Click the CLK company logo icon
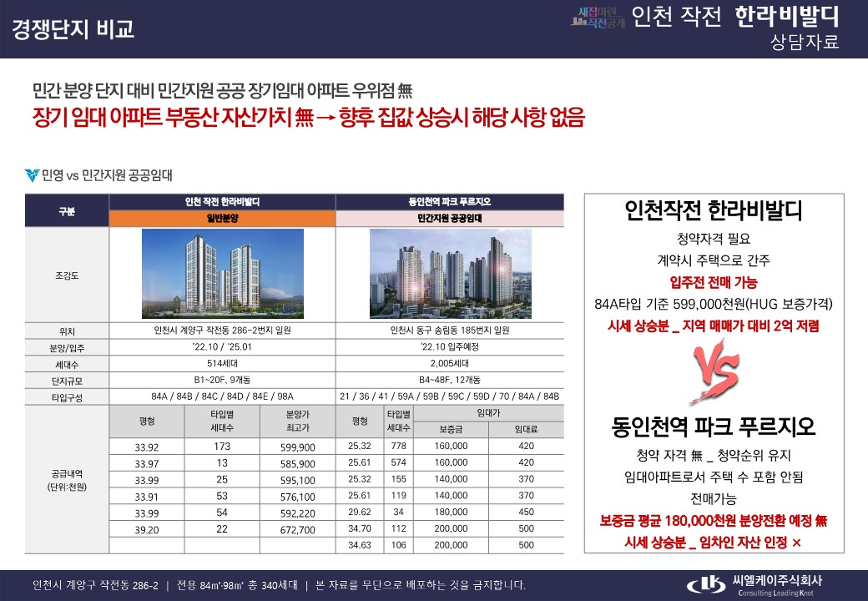The width and height of the screenshot is (868, 601). point(706,584)
